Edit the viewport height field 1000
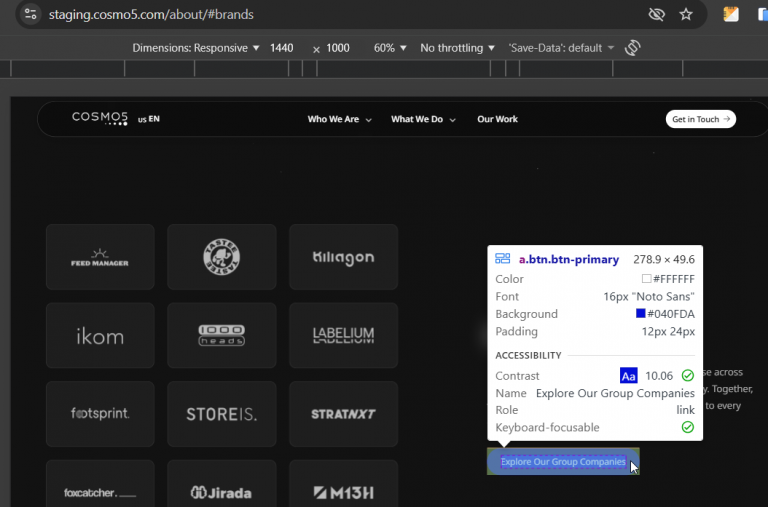 click(x=338, y=48)
